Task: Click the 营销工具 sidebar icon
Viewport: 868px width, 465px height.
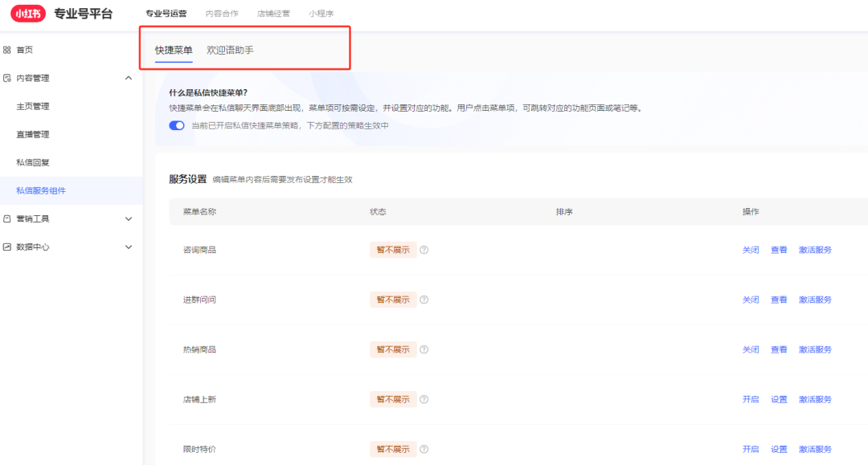Action: [7, 218]
